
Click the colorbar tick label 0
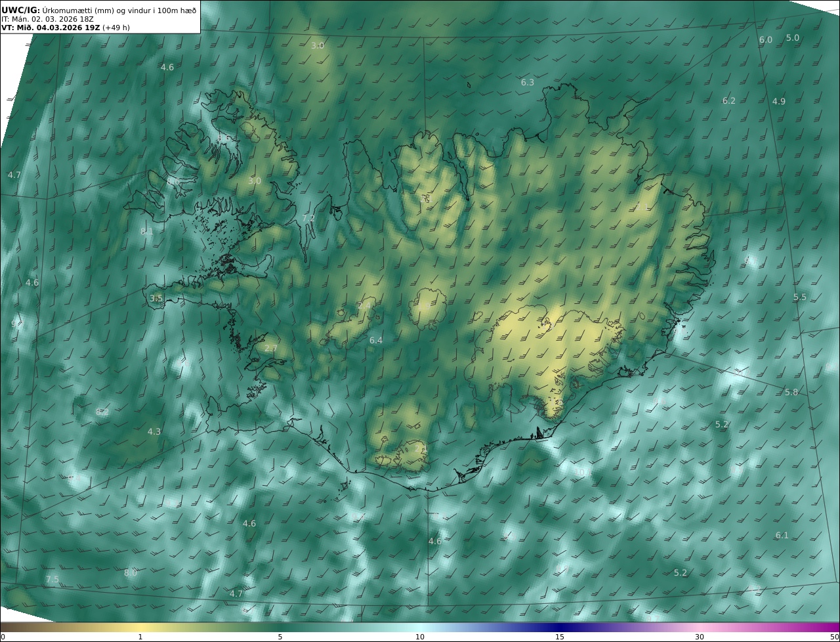(3, 637)
